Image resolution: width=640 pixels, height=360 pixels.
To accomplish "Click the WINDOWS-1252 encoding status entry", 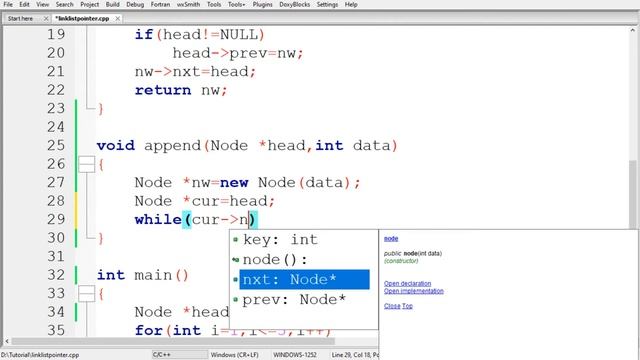I will 295,355.
